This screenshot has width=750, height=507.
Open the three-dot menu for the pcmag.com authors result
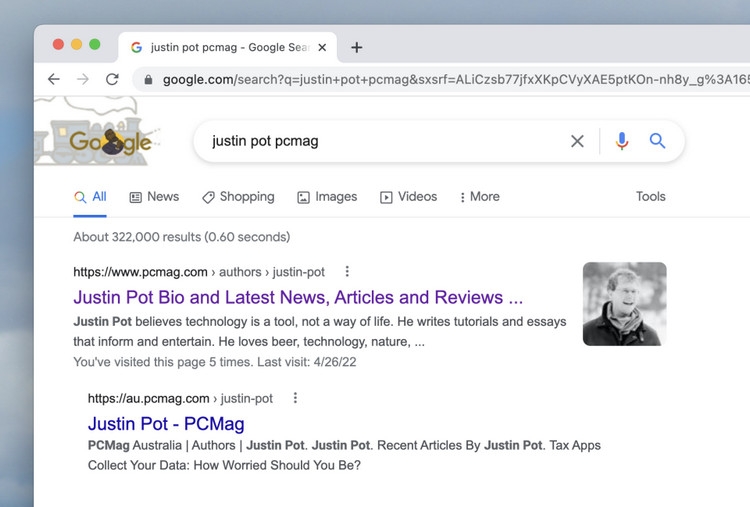point(347,272)
